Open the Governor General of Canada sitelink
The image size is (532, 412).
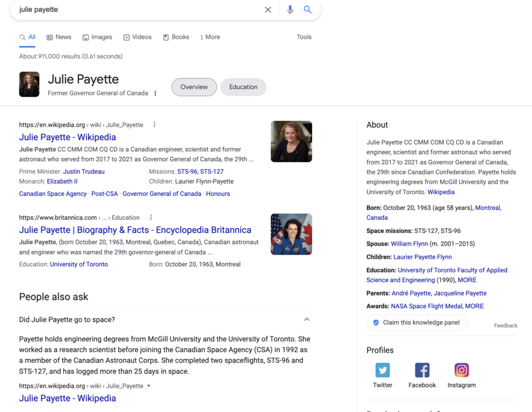coord(162,193)
